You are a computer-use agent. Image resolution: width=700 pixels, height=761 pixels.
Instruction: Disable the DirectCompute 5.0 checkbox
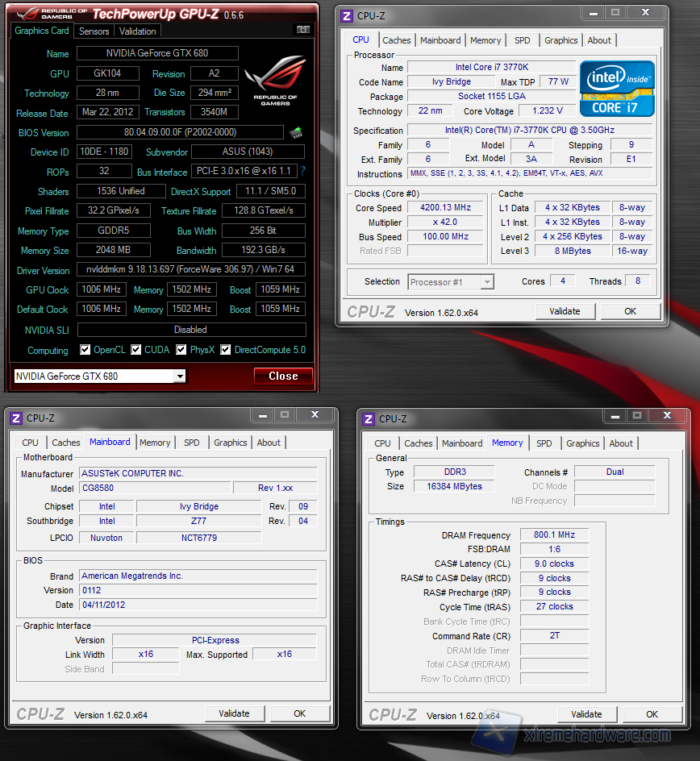click(x=226, y=350)
